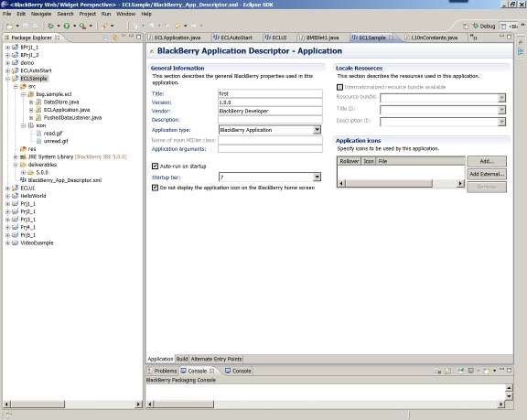527x420 pixels.
Task: Click the New file toolbar icon
Action: point(9,26)
